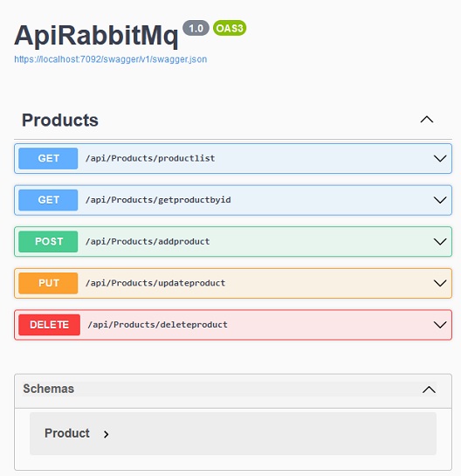
Task: Click the DELETE method badge
Action: pyautogui.click(x=49, y=325)
